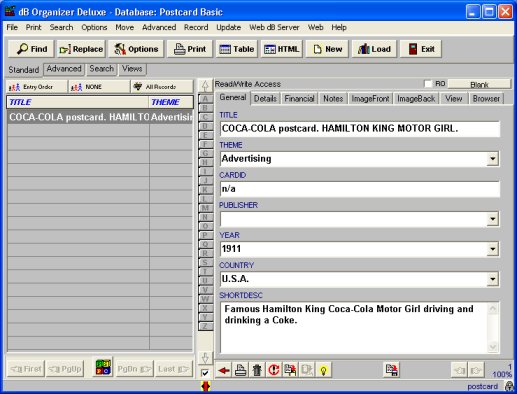Jump to letter M in alphabet index
The image size is (517, 394).
coord(205,208)
